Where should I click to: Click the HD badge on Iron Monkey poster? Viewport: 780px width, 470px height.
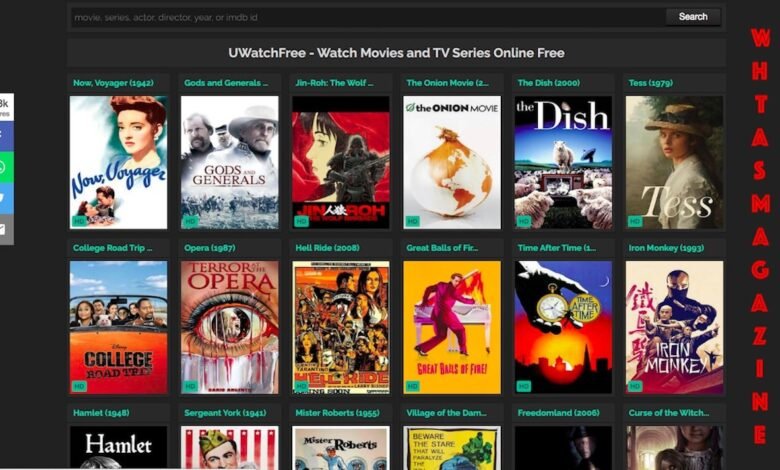pos(635,386)
